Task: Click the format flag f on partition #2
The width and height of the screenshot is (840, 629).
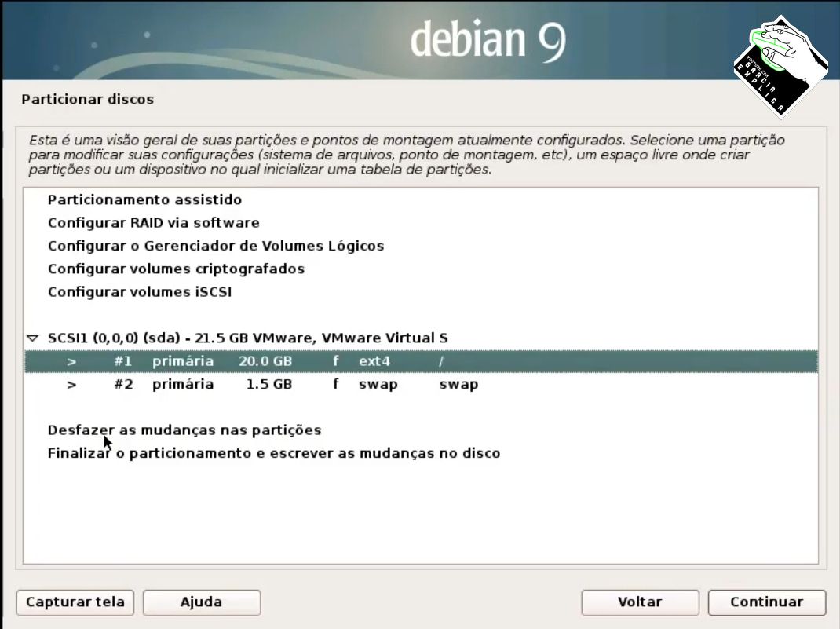Action: [336, 384]
